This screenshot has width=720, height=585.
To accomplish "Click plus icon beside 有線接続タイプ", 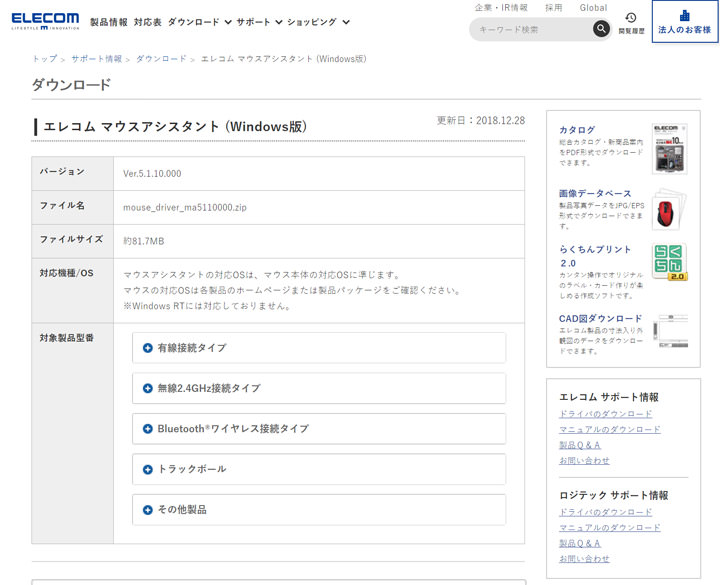I will click(147, 348).
